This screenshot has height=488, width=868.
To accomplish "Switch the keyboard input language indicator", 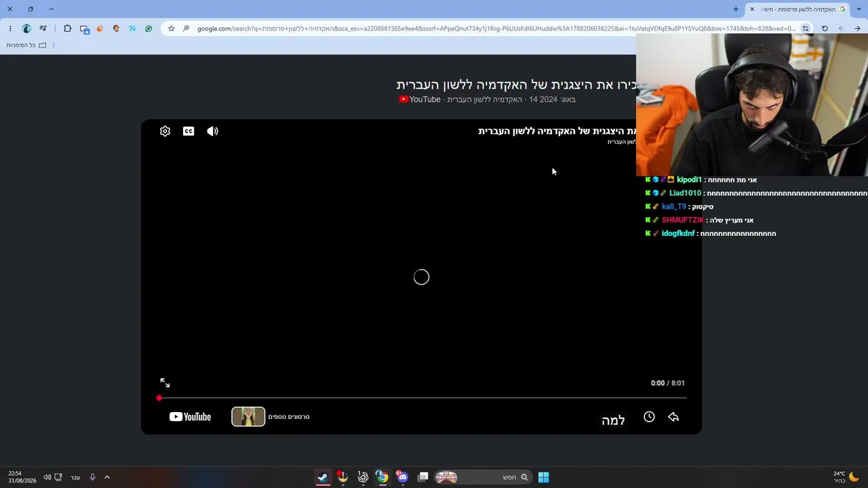I will (x=75, y=477).
